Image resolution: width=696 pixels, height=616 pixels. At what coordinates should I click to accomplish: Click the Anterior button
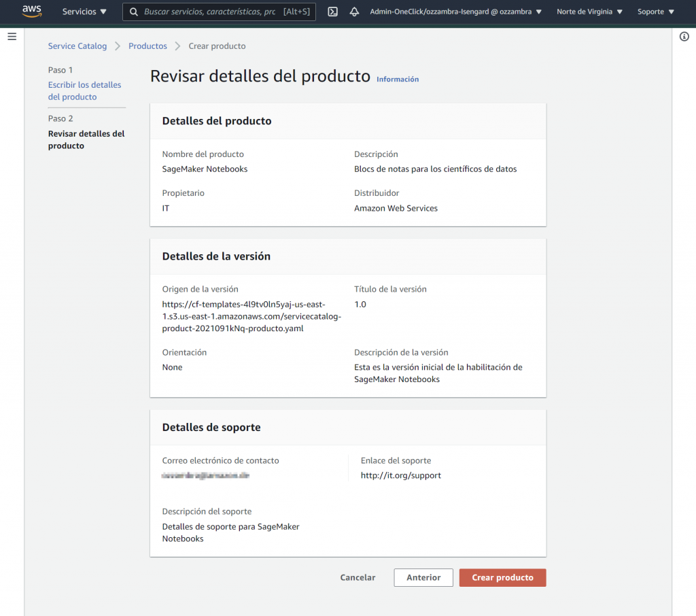coord(423,577)
